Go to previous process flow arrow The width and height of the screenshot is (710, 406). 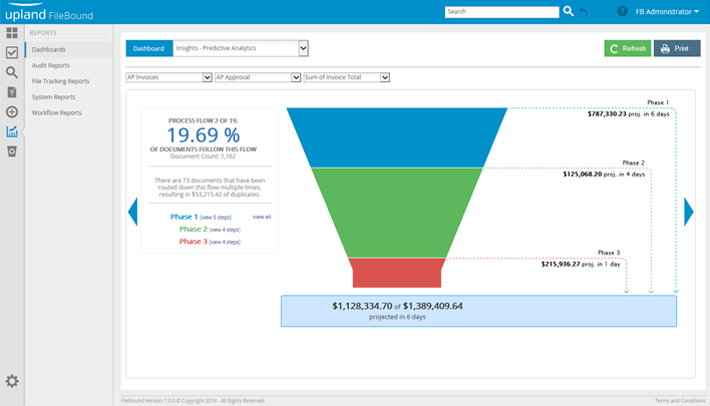[x=132, y=211]
